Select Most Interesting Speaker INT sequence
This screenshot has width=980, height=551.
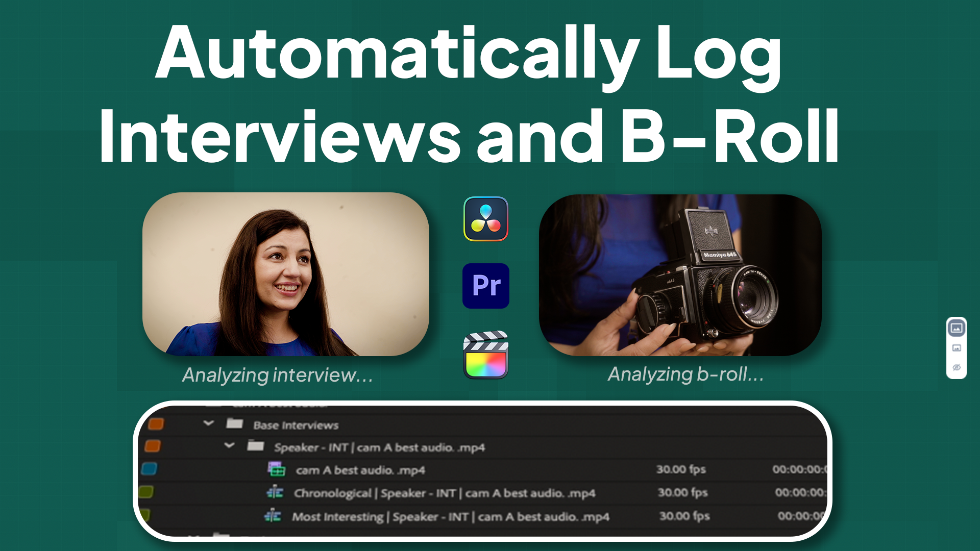450,517
